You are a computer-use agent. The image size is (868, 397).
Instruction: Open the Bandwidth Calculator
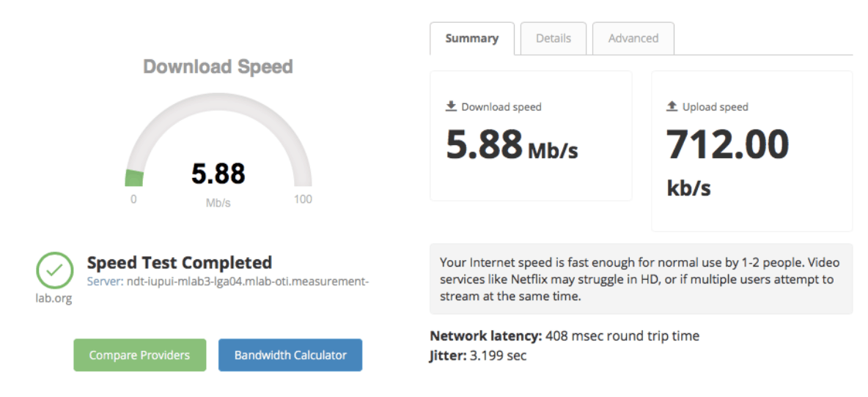[290, 355]
